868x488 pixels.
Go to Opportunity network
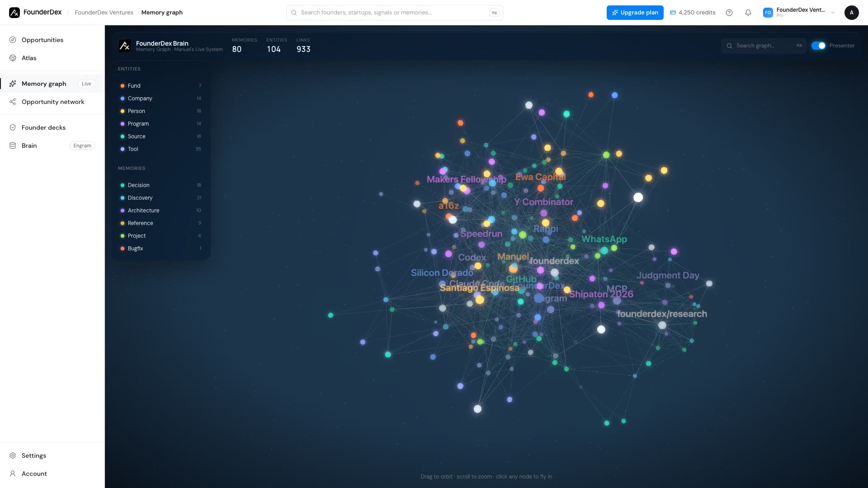[x=52, y=102]
